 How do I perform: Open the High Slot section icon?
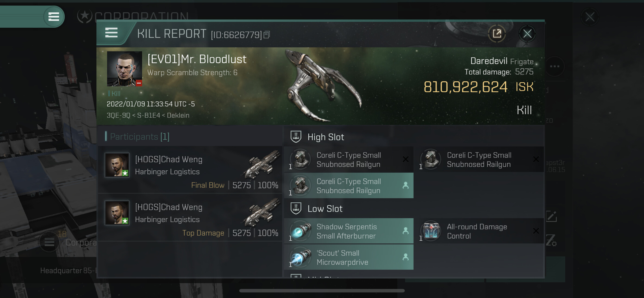click(296, 137)
